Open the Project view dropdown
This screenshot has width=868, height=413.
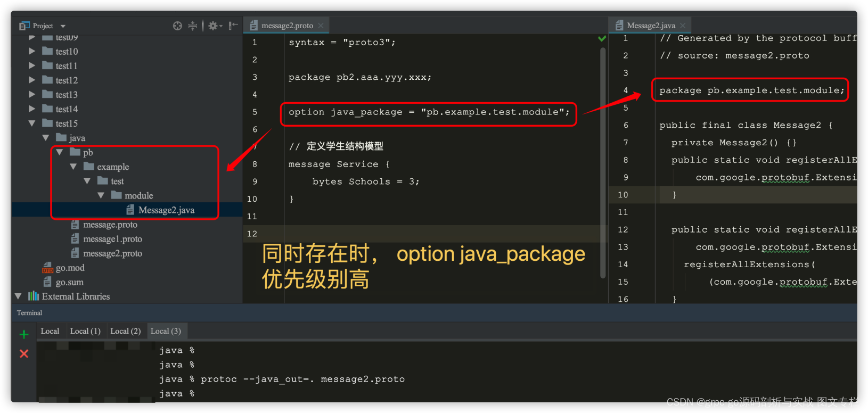[63, 26]
